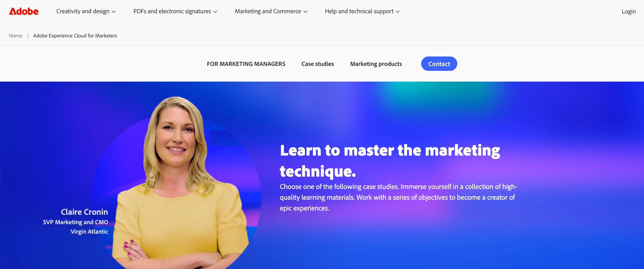Click the red Adobe logo

24,11
